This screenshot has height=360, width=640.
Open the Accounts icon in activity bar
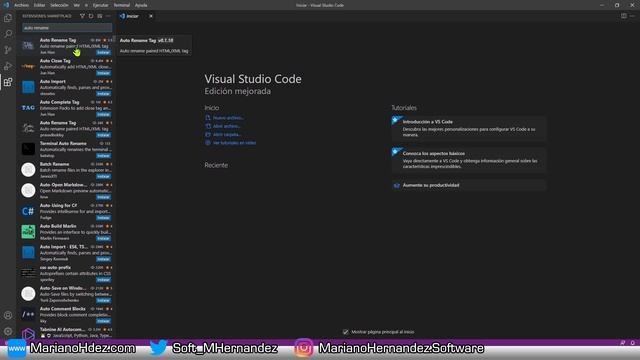click(8, 315)
